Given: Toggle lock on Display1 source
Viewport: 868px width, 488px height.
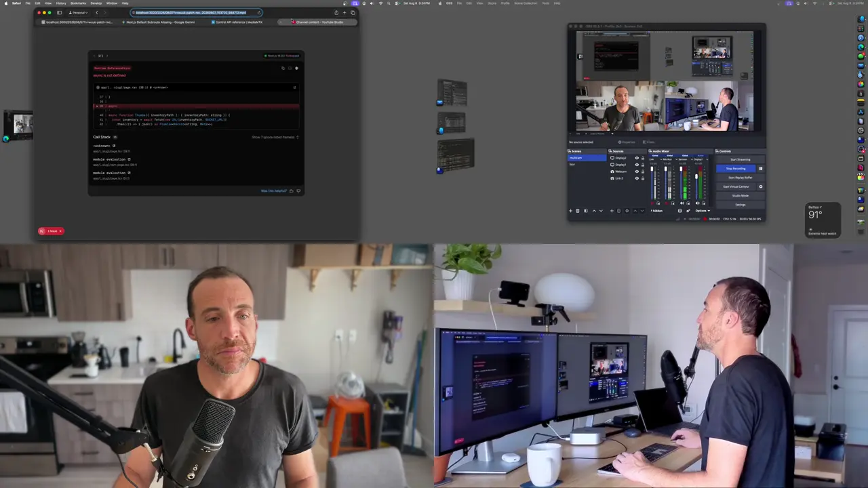Looking at the screenshot, I should (x=643, y=165).
